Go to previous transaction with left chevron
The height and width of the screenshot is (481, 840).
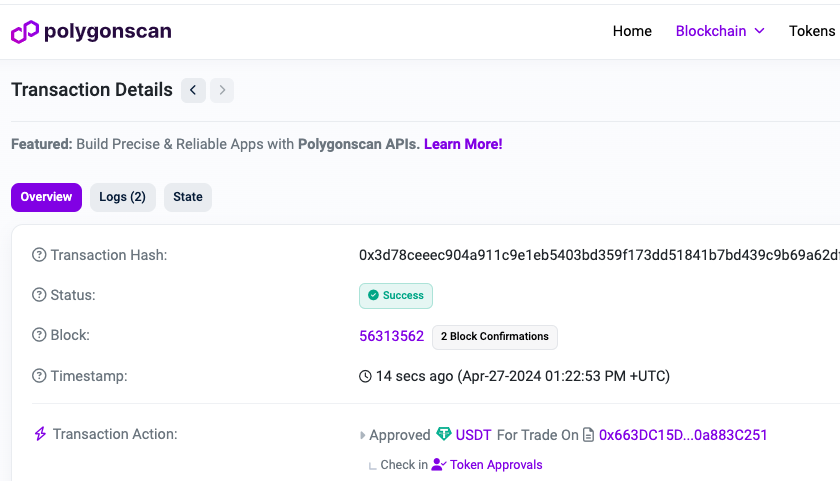click(x=193, y=90)
